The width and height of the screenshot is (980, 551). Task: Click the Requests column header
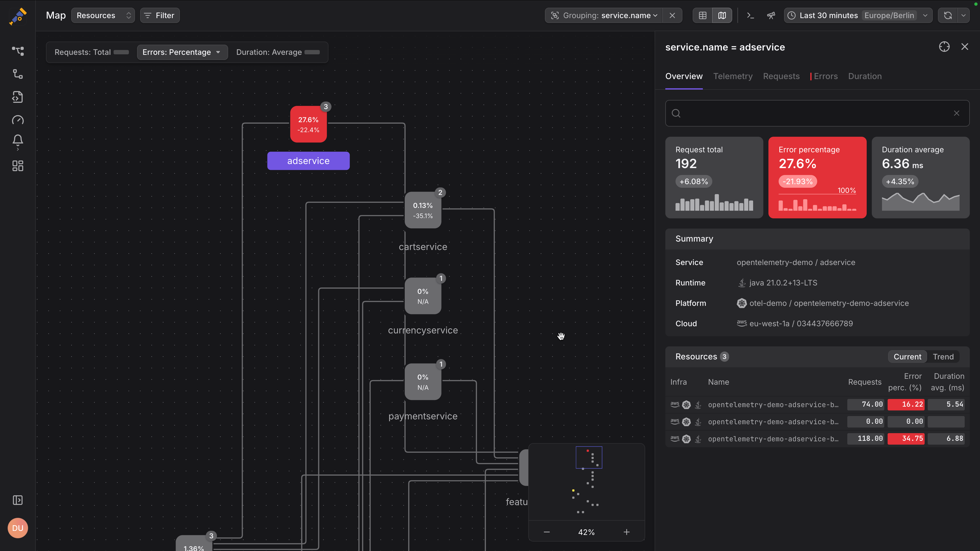point(864,382)
